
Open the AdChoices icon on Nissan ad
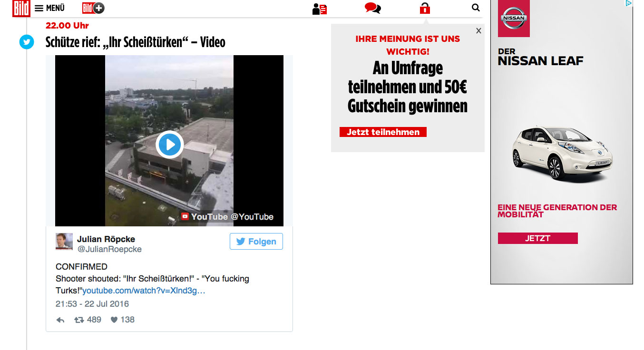[x=628, y=3]
